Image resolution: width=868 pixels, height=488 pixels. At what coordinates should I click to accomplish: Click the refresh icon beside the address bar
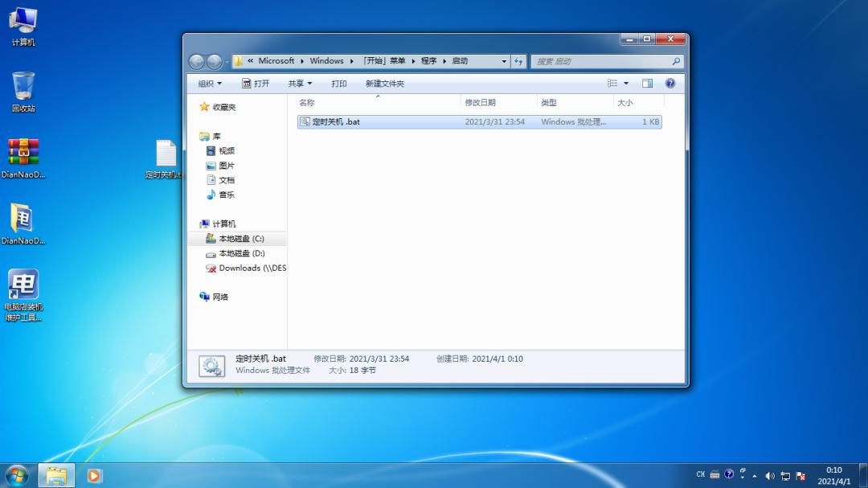pos(518,60)
